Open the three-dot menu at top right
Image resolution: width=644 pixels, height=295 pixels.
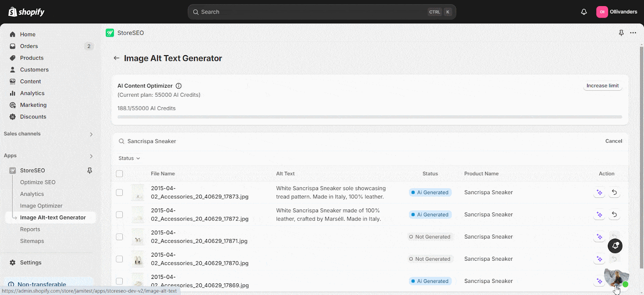click(x=633, y=33)
